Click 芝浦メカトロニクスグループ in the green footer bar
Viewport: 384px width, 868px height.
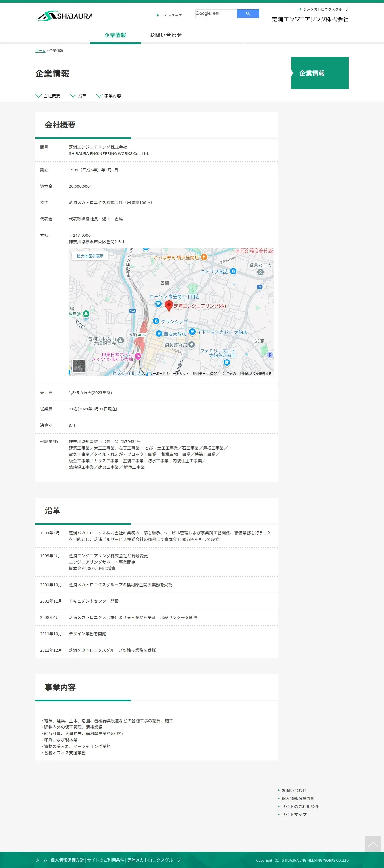click(154, 860)
